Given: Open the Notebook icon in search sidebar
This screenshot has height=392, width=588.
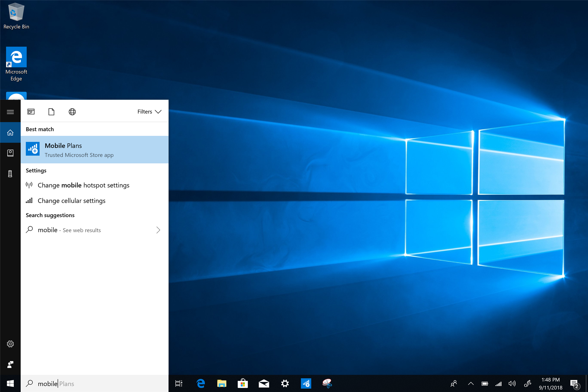Looking at the screenshot, I should [x=10, y=153].
